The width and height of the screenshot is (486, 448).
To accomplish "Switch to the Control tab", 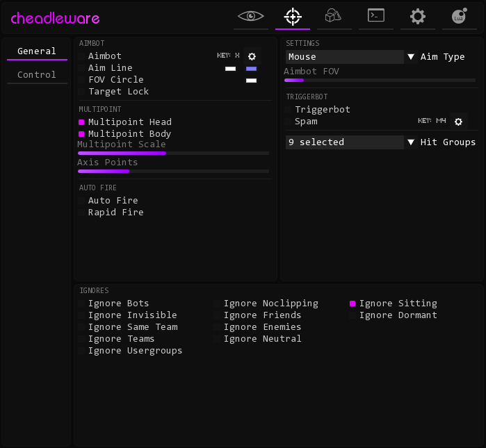I will (x=37, y=74).
